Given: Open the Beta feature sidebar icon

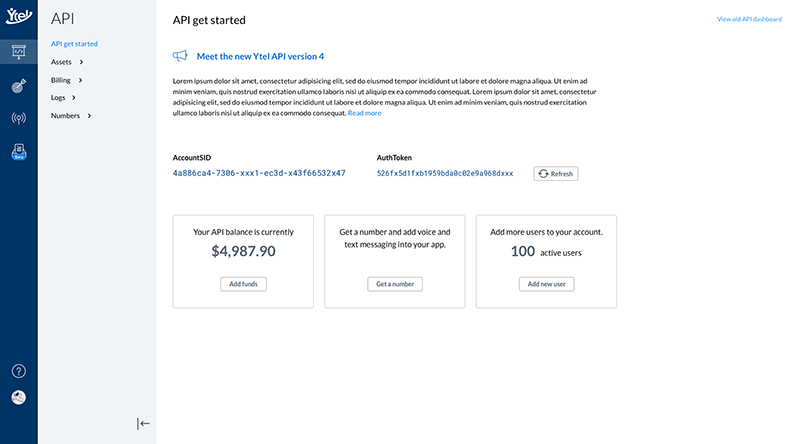Looking at the screenshot, I should 18,153.
